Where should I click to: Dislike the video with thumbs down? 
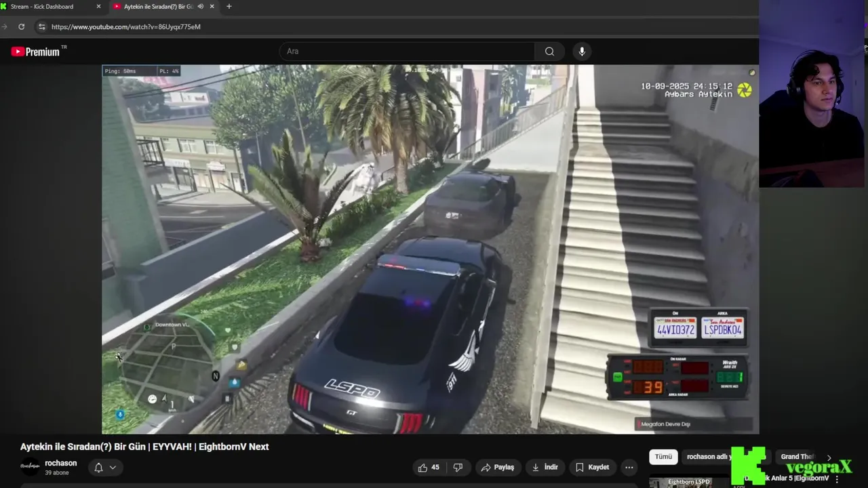[458, 467]
